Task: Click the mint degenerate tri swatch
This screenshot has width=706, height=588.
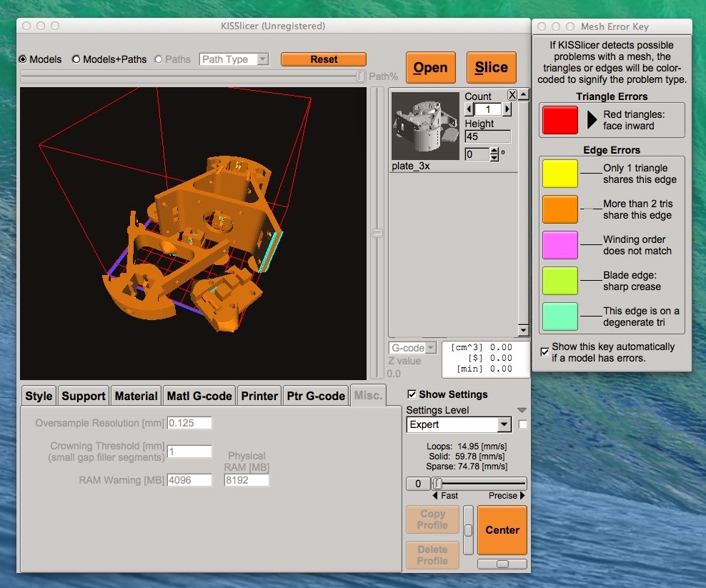Action: pyautogui.click(x=560, y=317)
